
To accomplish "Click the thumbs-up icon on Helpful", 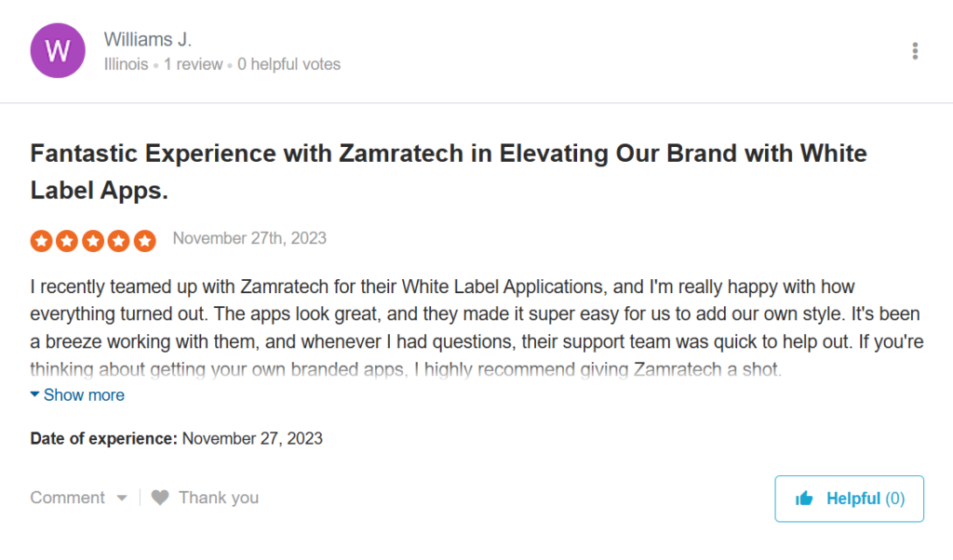I will (804, 500).
